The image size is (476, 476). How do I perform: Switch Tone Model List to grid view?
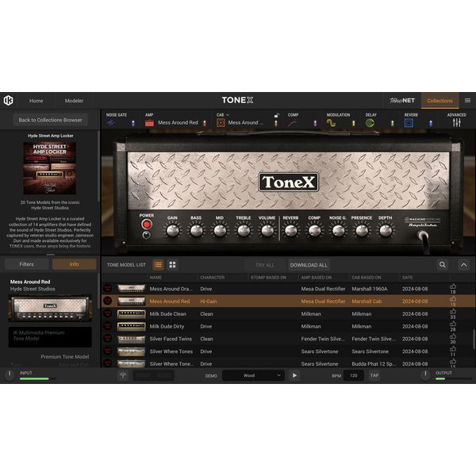coord(172,265)
